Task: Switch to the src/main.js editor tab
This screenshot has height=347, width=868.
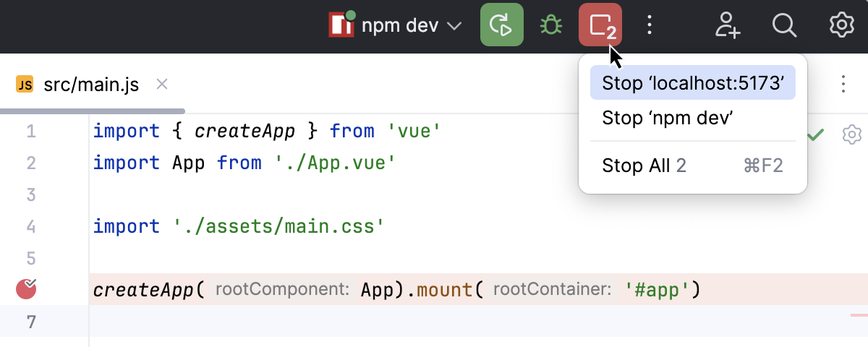Action: pos(91,85)
